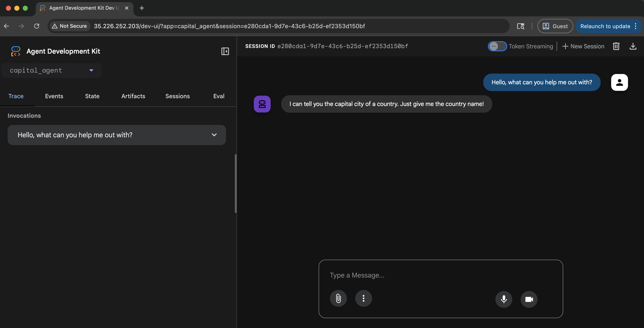This screenshot has width=644, height=328.
Task: Open the Sessions tab
Action: pyautogui.click(x=177, y=96)
